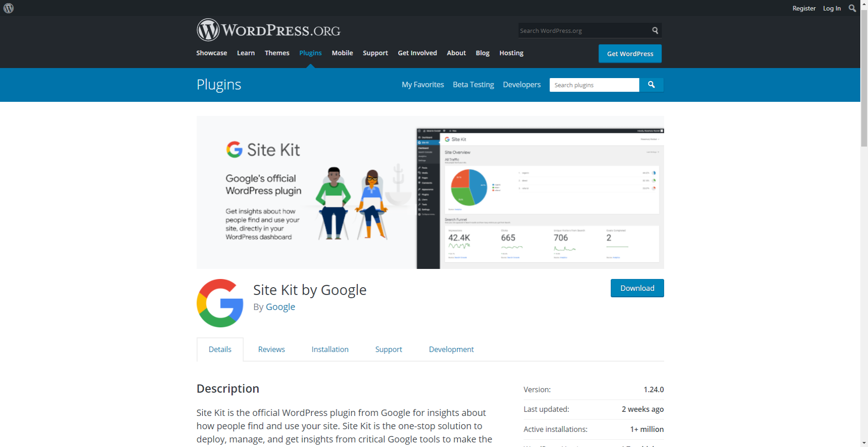Open the Themes menu item
868x447 pixels.
(x=277, y=53)
